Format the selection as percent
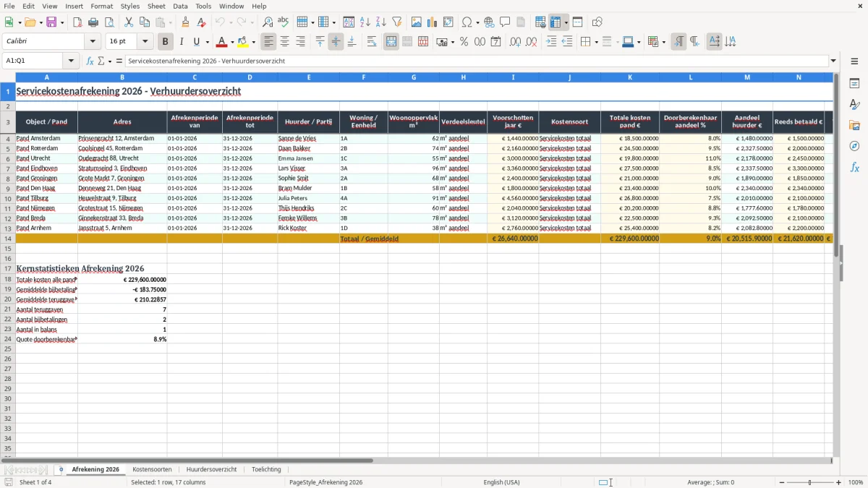Image resolution: width=868 pixels, height=488 pixels. [x=464, y=42]
